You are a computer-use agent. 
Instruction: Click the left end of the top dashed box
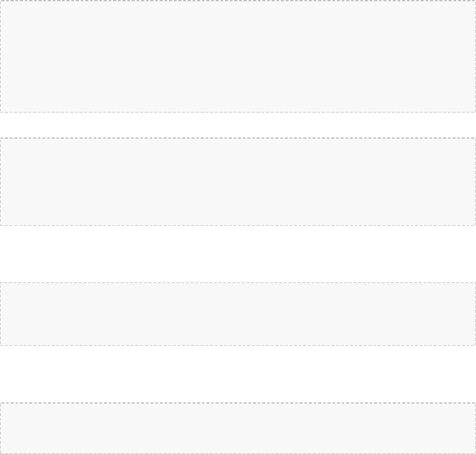coord(12,56)
